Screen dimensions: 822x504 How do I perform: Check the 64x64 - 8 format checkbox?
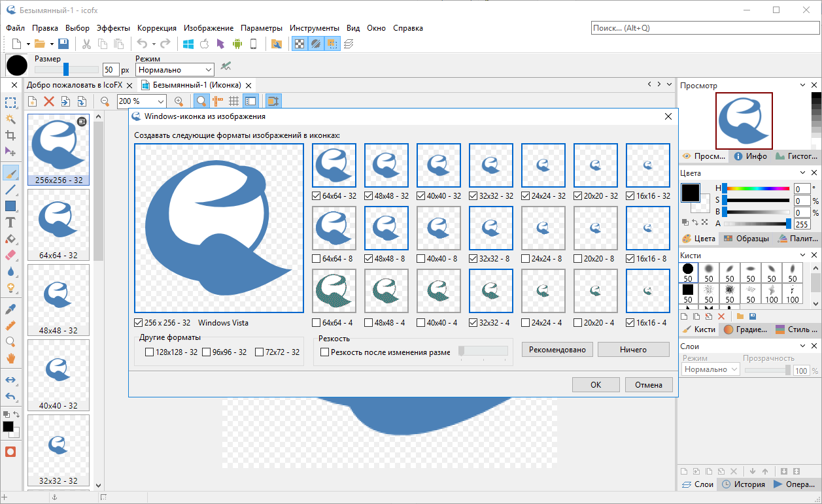click(317, 259)
